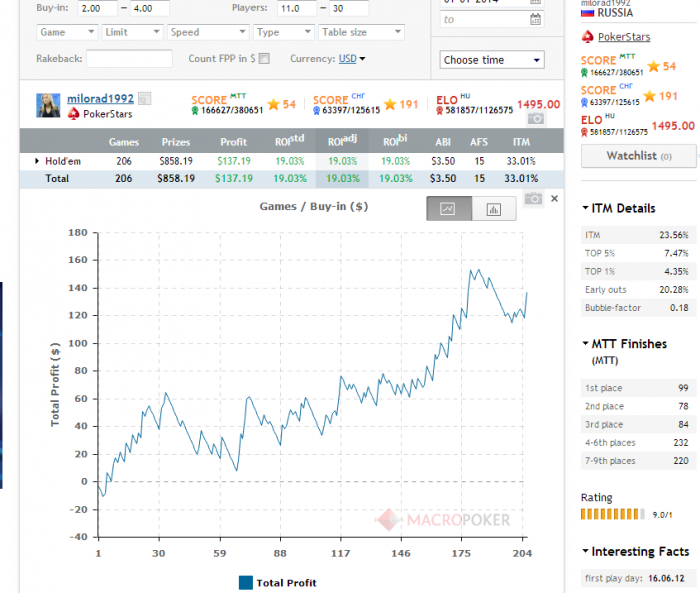Click the note icon beside milorad1992

point(145,98)
